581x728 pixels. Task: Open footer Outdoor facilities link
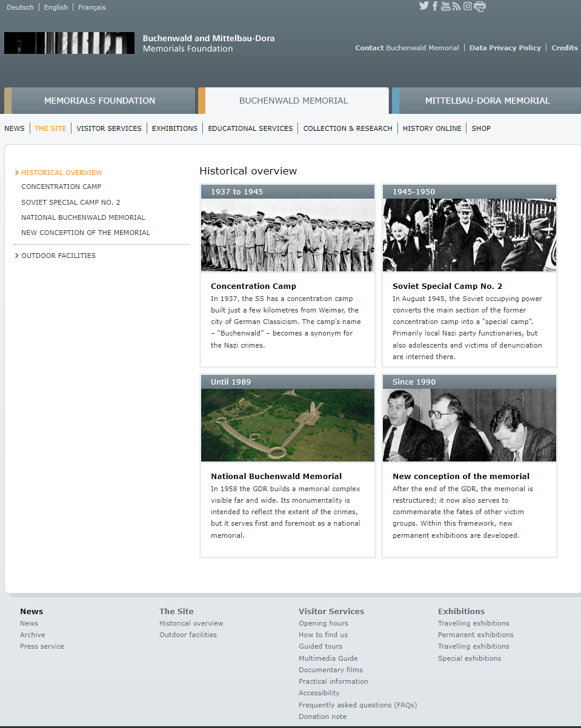(x=188, y=635)
